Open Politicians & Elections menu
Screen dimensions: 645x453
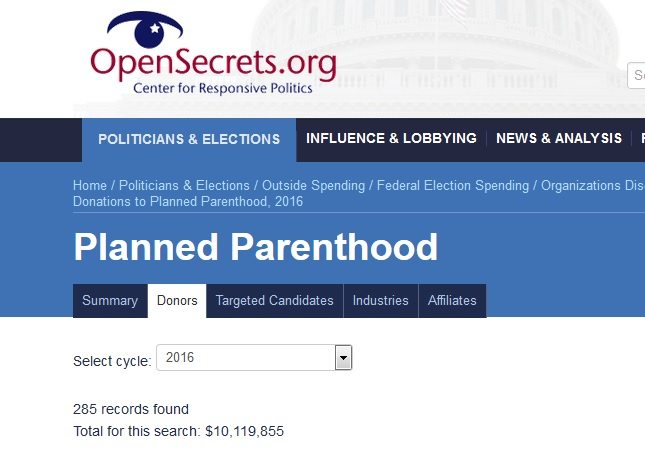pyautogui.click(x=189, y=139)
